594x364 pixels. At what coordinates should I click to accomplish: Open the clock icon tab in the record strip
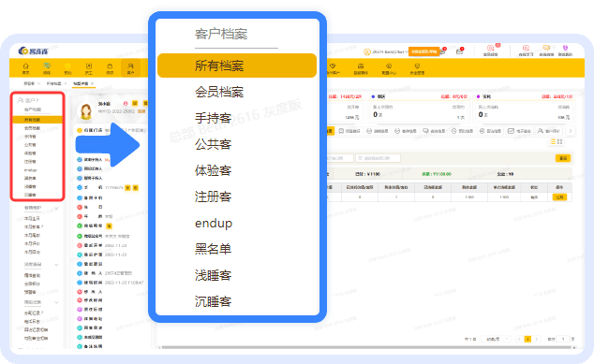click(x=462, y=131)
